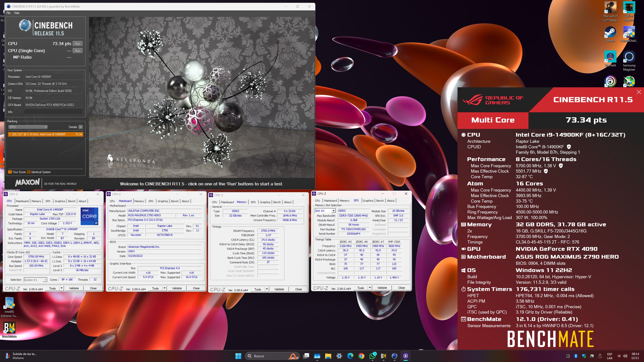Screen dimensions: 644x362
Task: Open Task View in the taskbar
Action: (306, 356)
